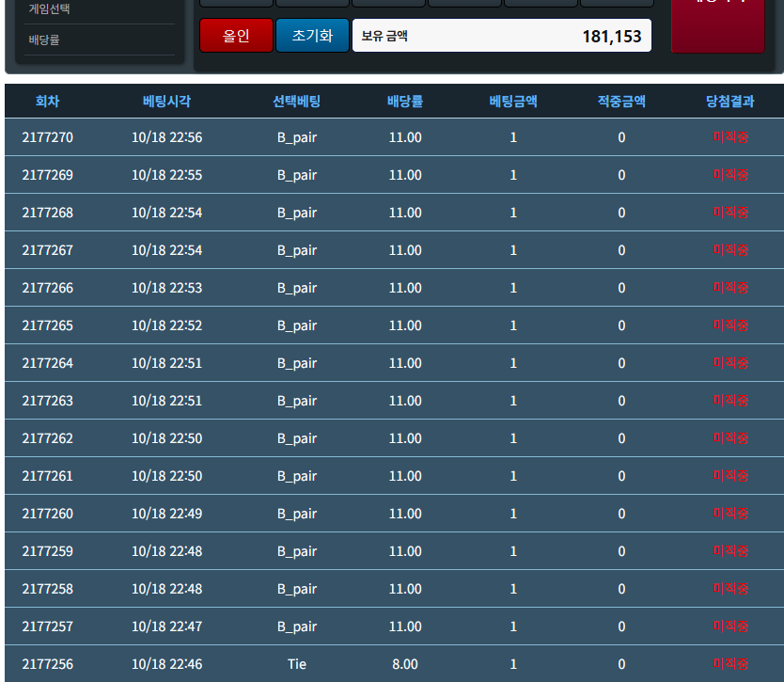
Task: Select round number 2177265
Action: click(48, 325)
